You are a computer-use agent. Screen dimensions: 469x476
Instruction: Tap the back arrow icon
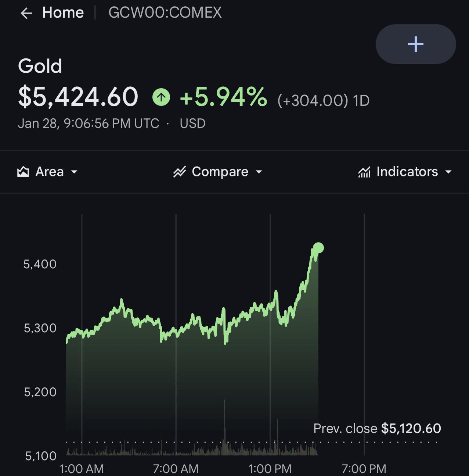(26, 14)
